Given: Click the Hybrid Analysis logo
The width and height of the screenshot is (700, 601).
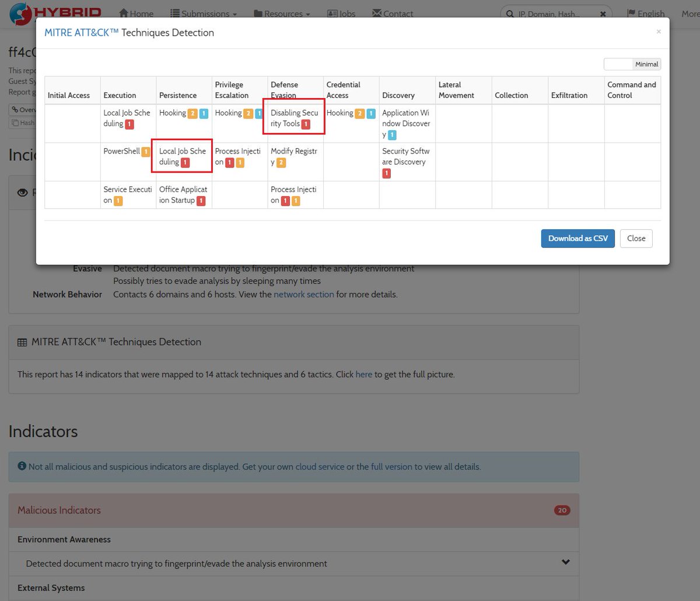Looking at the screenshot, I should [55, 13].
